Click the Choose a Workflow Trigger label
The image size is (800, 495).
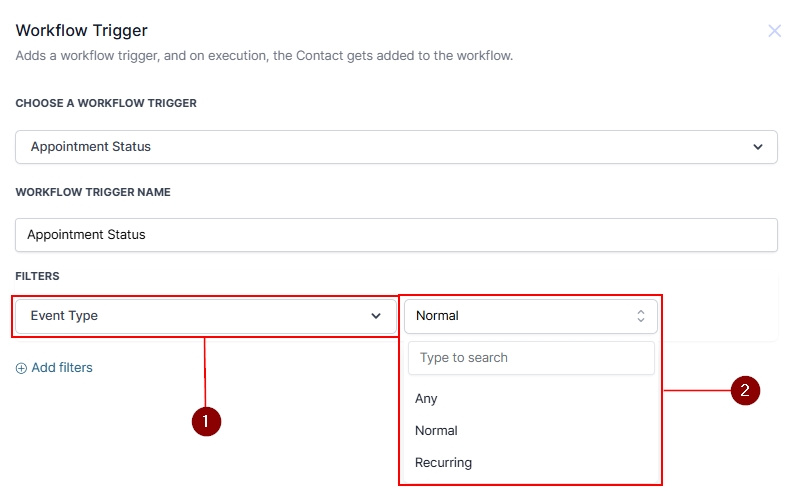(x=106, y=103)
